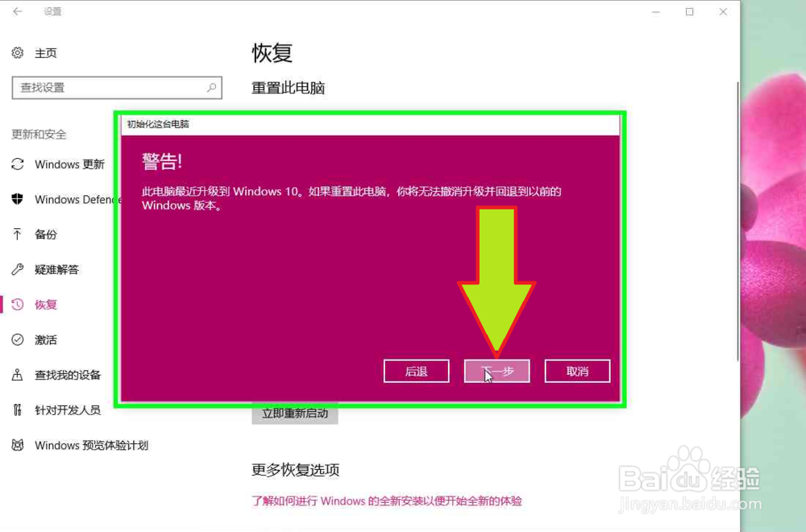The image size is (806, 532).
Task: Switch to the 激活 section in sidebar
Action: [44, 339]
